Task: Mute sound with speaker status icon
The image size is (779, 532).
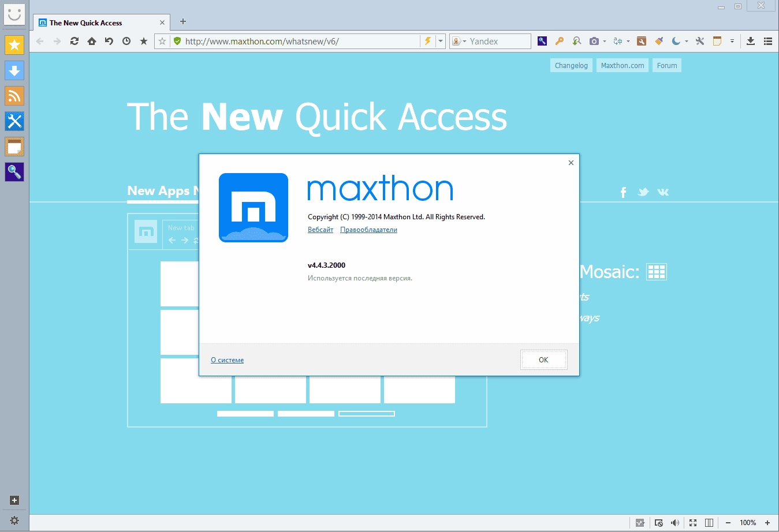Action: coord(675,523)
